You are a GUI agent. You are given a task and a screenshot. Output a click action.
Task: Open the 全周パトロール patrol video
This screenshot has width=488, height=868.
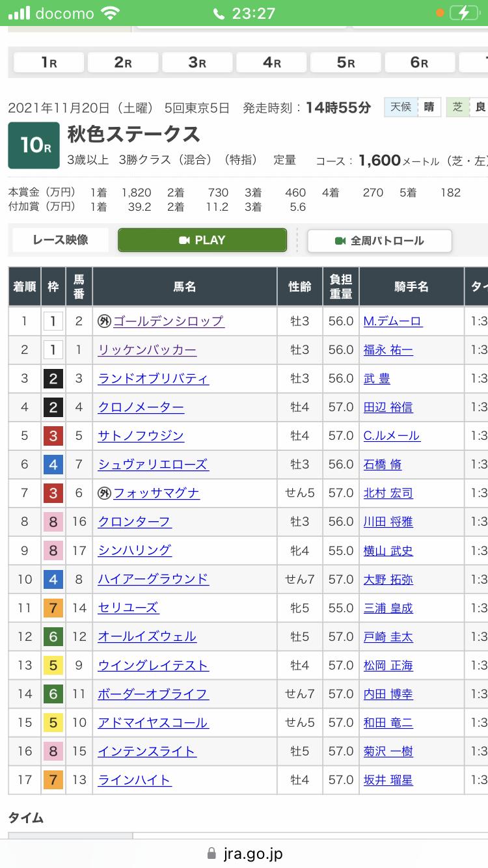(379, 241)
